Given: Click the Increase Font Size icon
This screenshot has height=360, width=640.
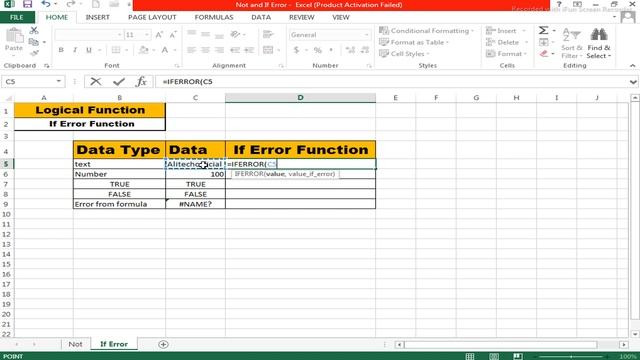Looking at the screenshot, I should 159,35.
